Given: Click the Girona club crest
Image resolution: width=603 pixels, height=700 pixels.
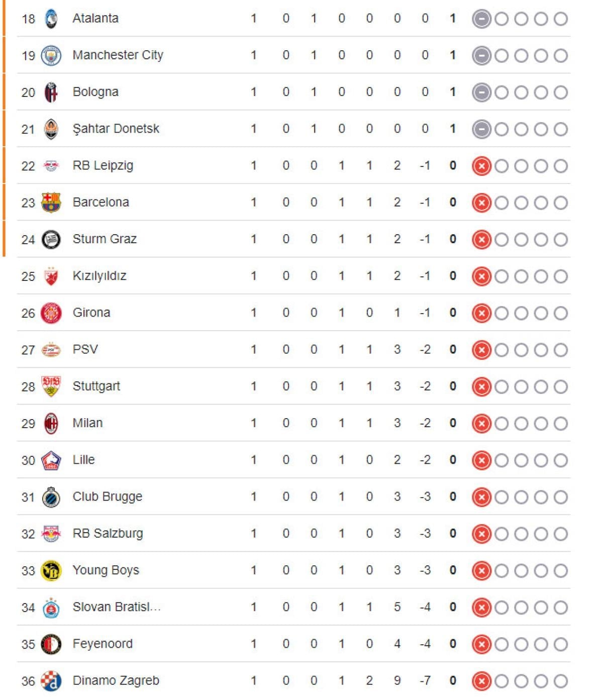Looking at the screenshot, I should click(51, 313).
